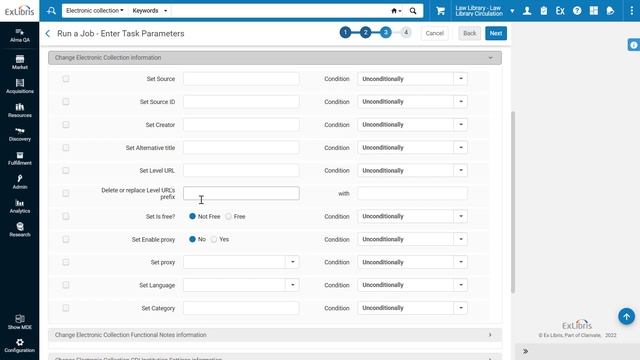Click the persistent search person icon
This screenshot has width=640, height=360.
tap(51, 11)
